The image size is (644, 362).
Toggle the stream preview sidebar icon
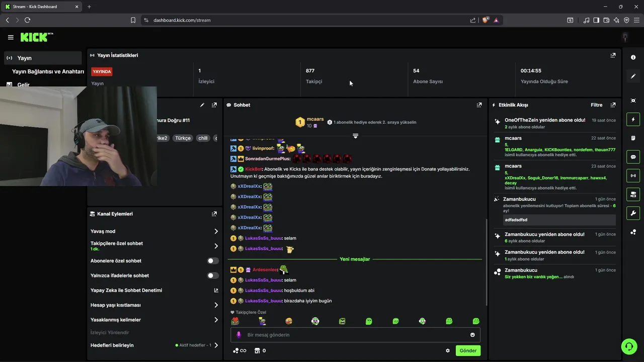[x=633, y=194]
